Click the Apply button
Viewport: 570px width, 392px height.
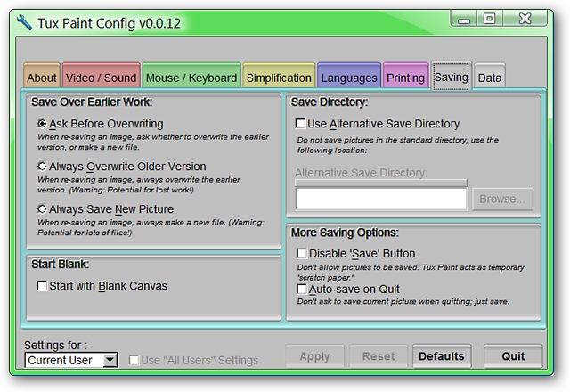(x=314, y=356)
